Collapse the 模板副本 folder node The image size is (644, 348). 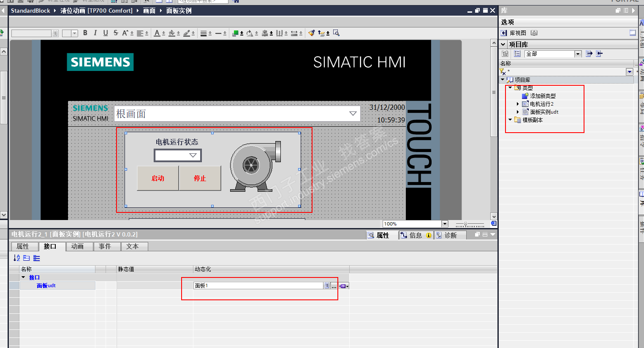(510, 120)
